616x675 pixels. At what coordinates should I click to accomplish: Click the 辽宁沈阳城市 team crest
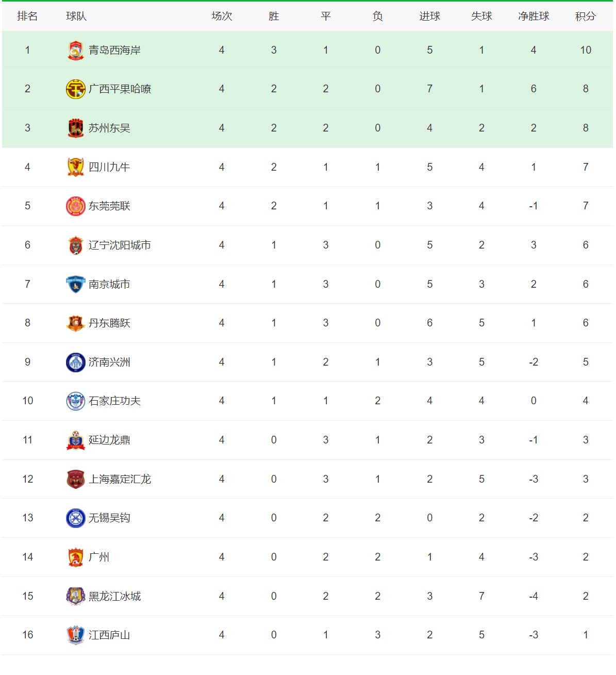tap(76, 245)
